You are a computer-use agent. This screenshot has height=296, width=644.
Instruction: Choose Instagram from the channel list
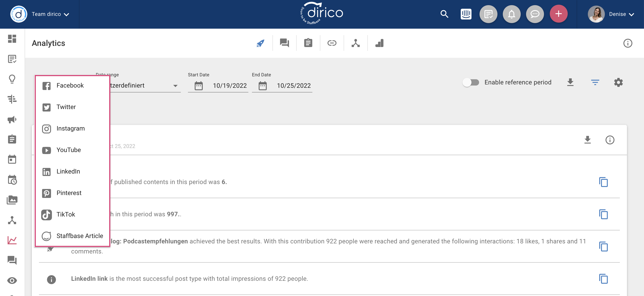coord(73,129)
